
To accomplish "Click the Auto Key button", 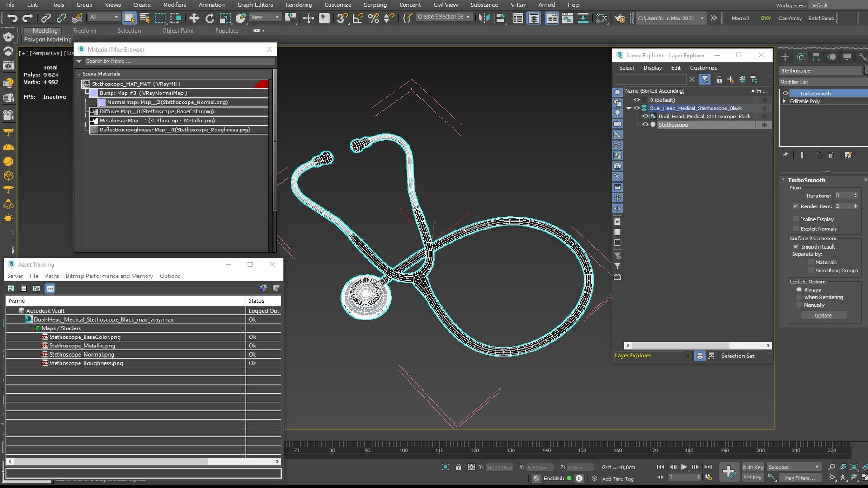I will point(753,467).
